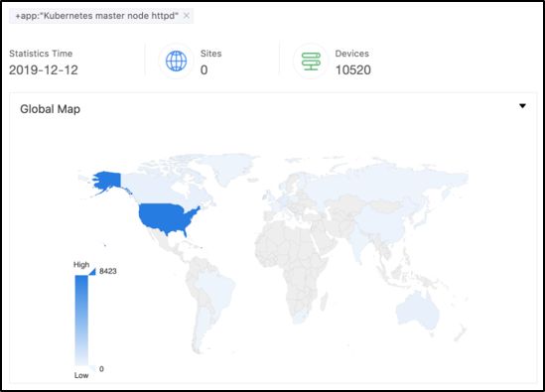Click the app filter tag text
This screenshot has height=392, width=545.
point(96,16)
